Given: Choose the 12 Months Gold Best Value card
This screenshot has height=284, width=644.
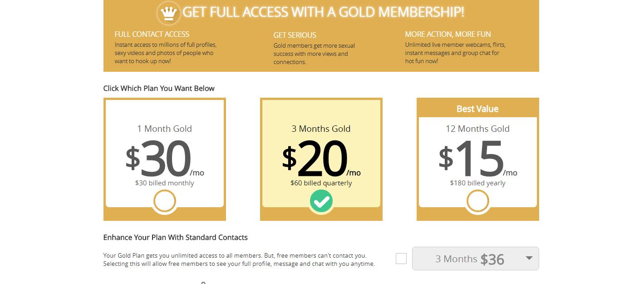Looking at the screenshot, I should 478,159.
